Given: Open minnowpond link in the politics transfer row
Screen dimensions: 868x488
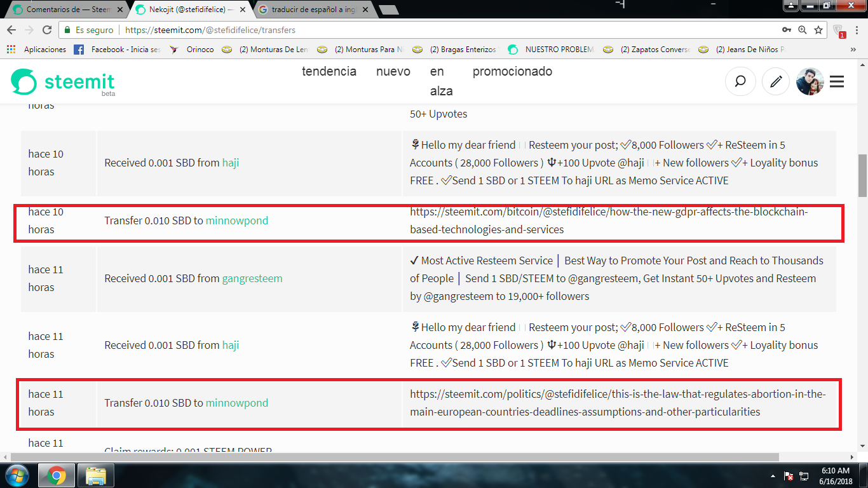Looking at the screenshot, I should pyautogui.click(x=237, y=403).
